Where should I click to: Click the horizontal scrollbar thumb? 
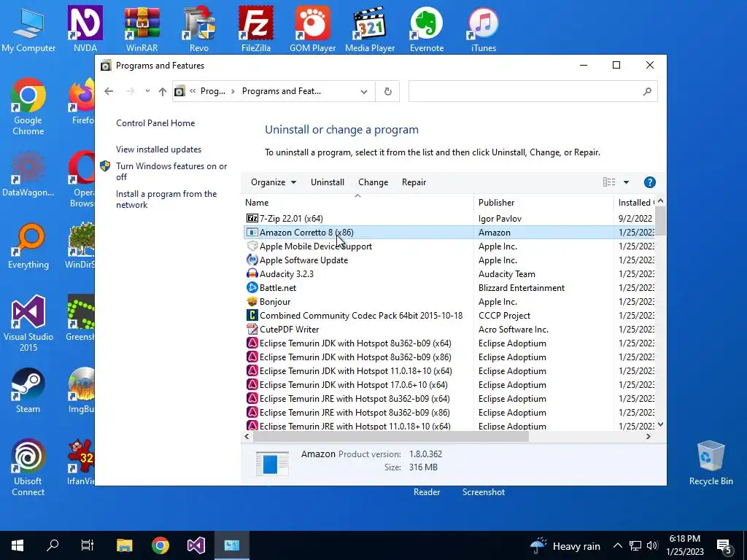tap(391, 436)
